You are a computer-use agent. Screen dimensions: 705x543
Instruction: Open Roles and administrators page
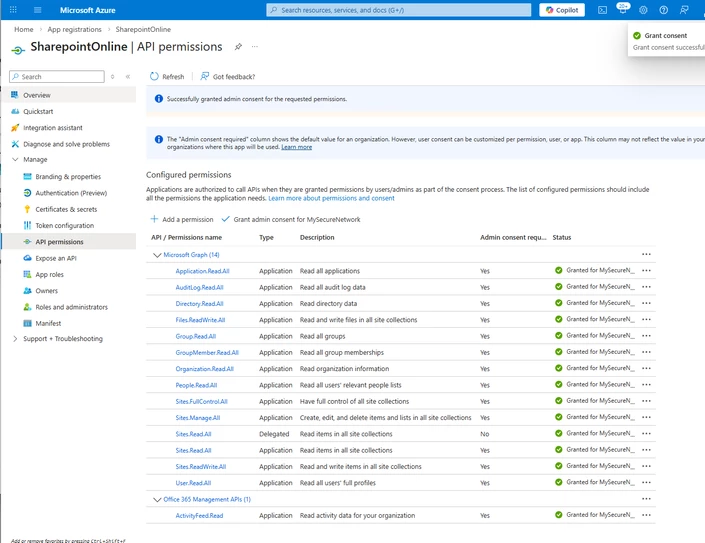point(68,307)
